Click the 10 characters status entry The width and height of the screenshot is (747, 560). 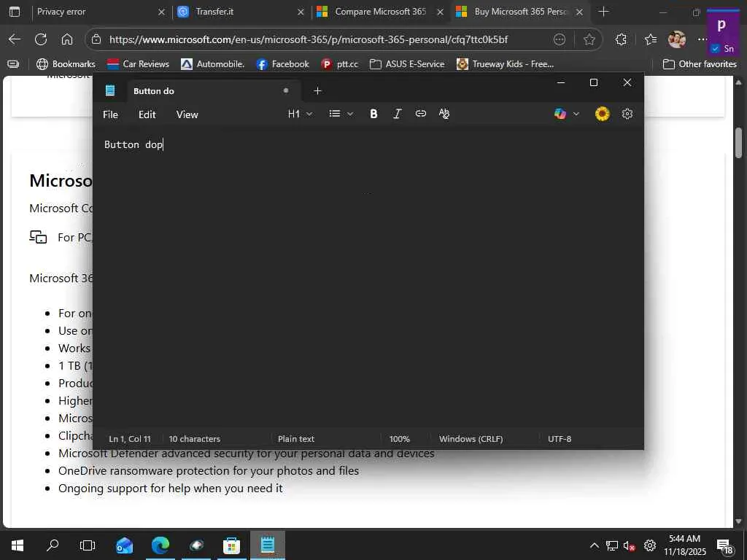click(194, 438)
